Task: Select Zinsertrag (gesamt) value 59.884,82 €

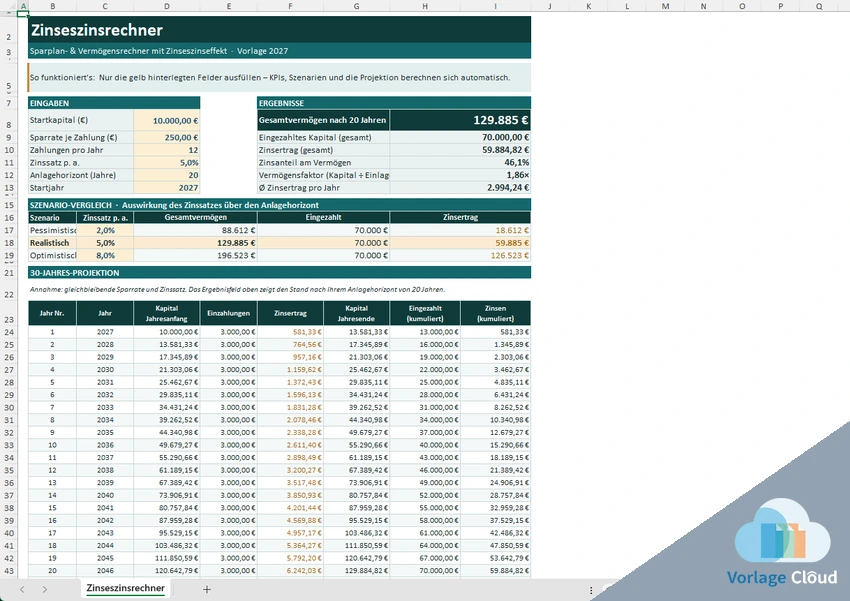Action: (x=460, y=150)
